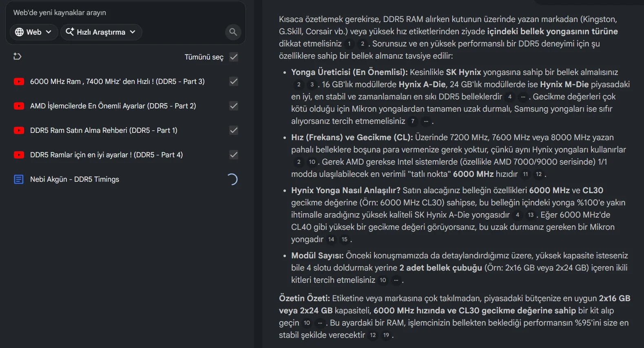The image size is (644, 348).
Task: Click the 'Tümünü seç' label text
Action: [204, 57]
